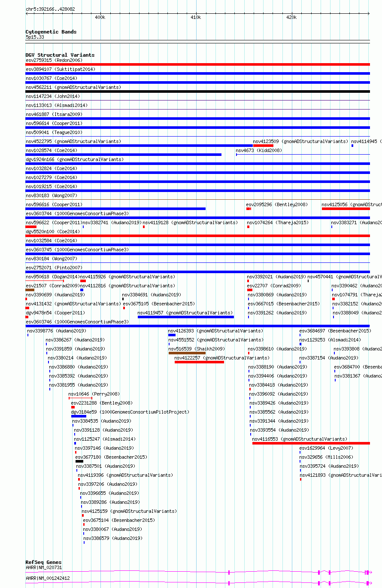Select nsv4125159 gnomAD label
Viewport: 382px width, 588px height.
coord(129,511)
